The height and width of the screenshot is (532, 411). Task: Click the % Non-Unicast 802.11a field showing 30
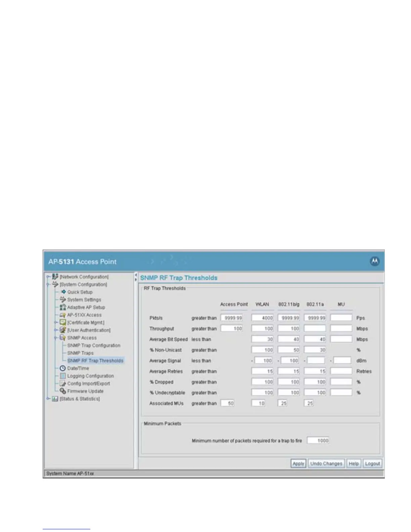point(315,350)
